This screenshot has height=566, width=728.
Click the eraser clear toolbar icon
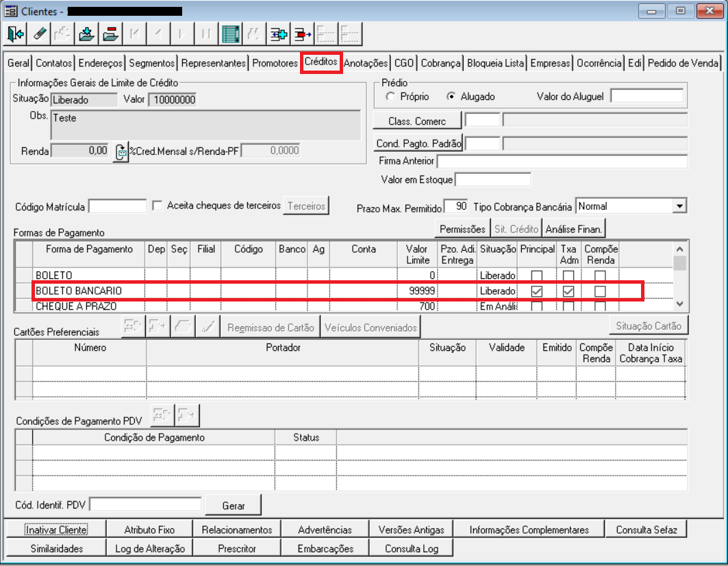pos(39,34)
